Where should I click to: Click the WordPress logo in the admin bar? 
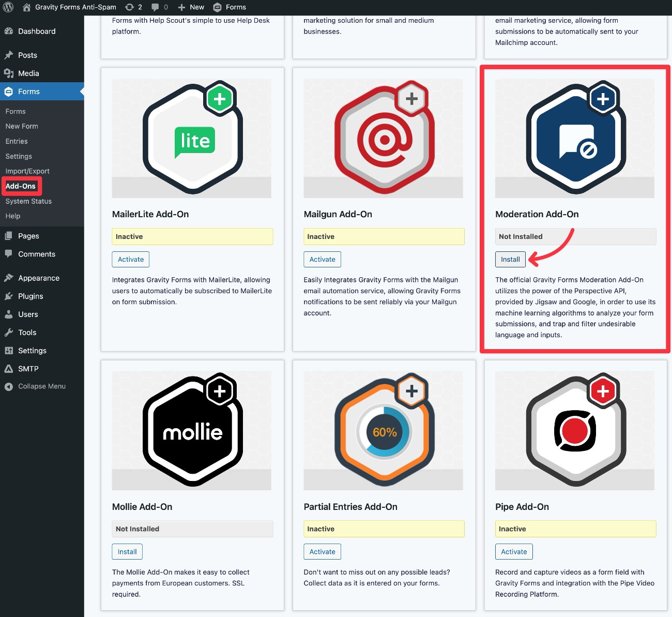click(8, 7)
